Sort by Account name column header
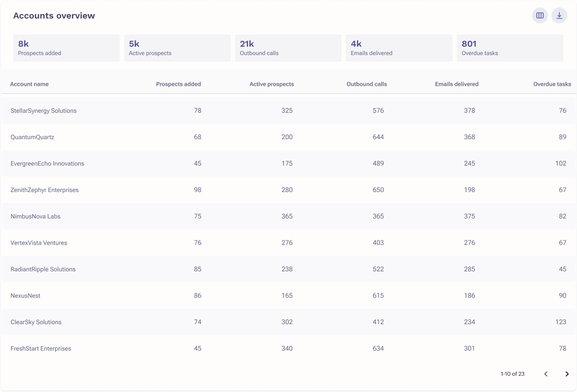The height and width of the screenshot is (392, 577). point(30,84)
